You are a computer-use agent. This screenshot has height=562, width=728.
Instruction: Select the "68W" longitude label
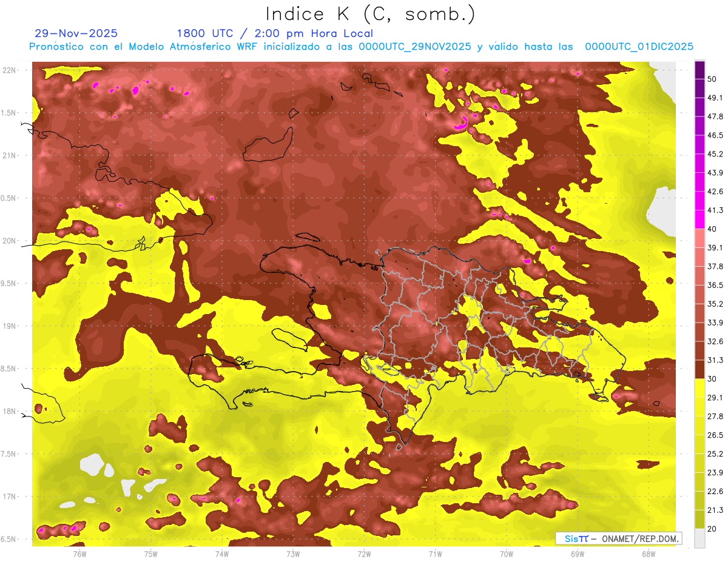649,554
